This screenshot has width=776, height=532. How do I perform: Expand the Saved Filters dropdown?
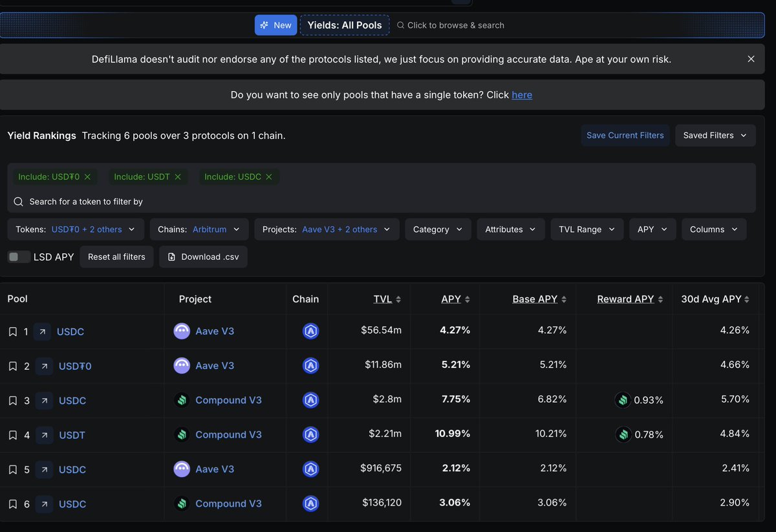[715, 135]
